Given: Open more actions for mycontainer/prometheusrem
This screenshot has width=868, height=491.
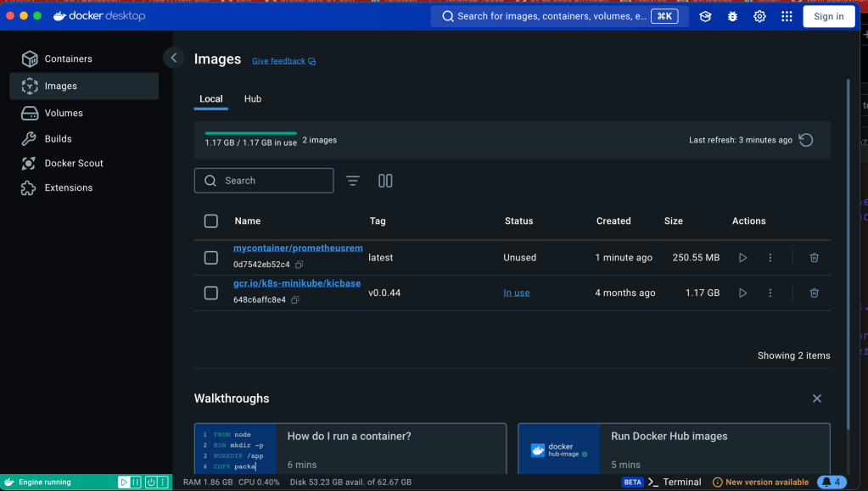Looking at the screenshot, I should click(x=770, y=258).
